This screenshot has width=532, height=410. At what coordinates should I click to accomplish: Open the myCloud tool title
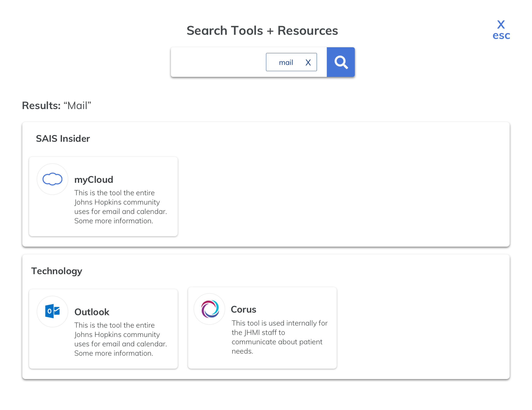pos(94,180)
